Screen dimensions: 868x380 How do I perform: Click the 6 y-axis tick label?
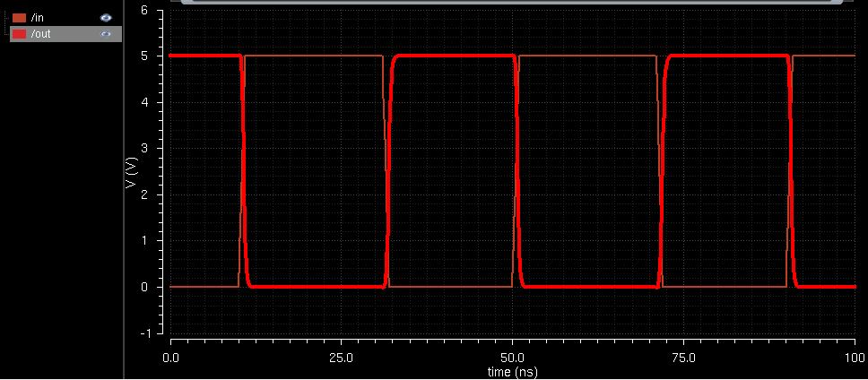click(144, 10)
